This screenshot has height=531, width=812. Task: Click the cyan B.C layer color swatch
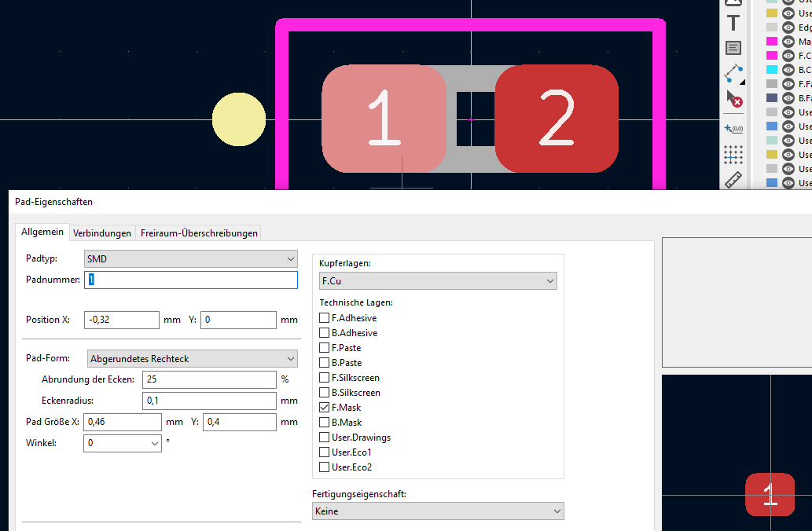[x=772, y=70]
